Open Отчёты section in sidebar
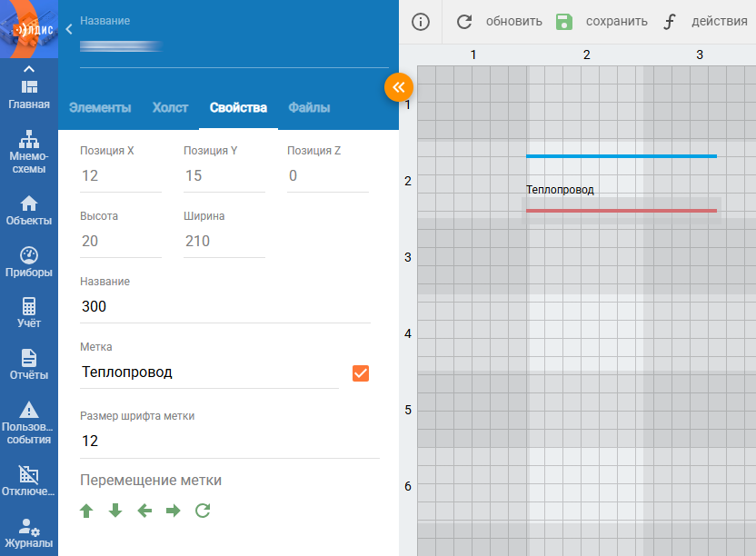The width and height of the screenshot is (756, 556). (x=29, y=365)
